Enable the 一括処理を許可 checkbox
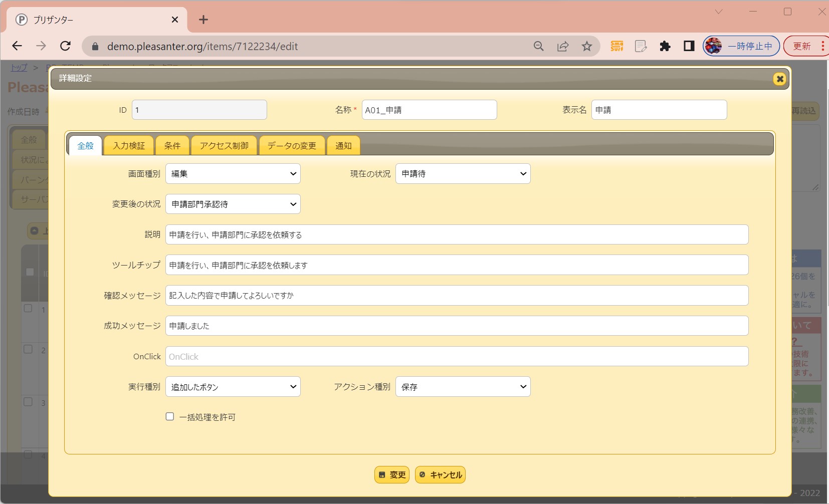The width and height of the screenshot is (829, 504). coord(170,416)
